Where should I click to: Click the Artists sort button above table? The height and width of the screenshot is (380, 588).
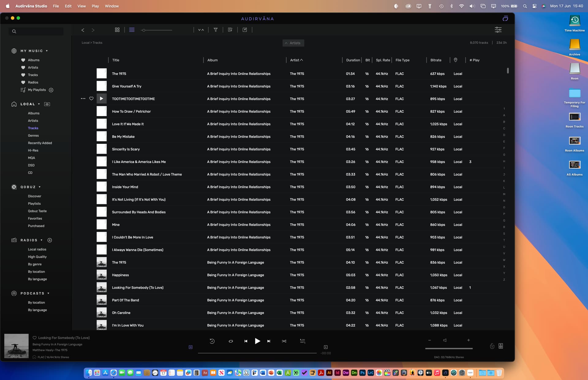tap(293, 43)
